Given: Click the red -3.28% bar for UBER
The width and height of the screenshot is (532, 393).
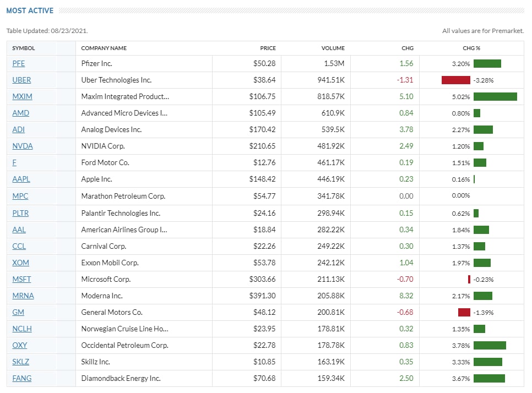Looking at the screenshot, I should pos(455,80).
